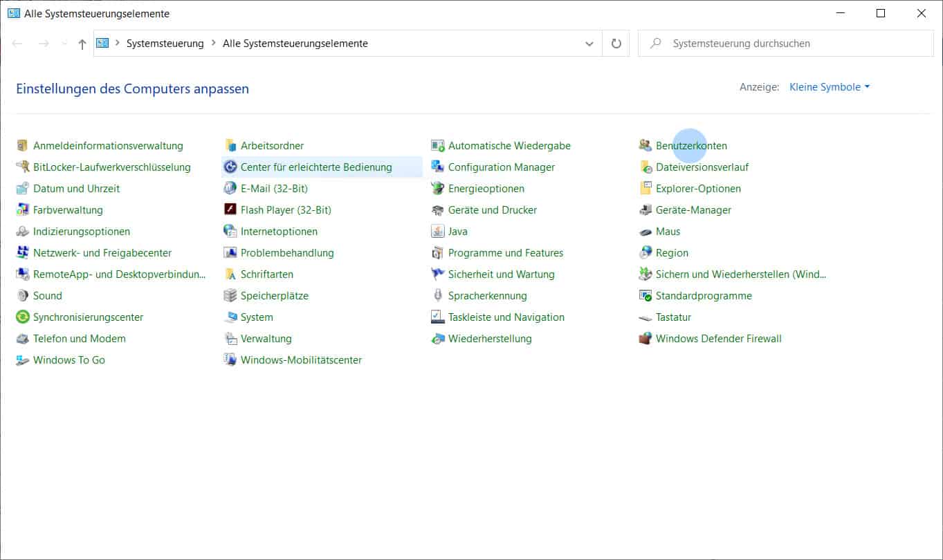
Task: Click the Java icon
Action: 437,232
